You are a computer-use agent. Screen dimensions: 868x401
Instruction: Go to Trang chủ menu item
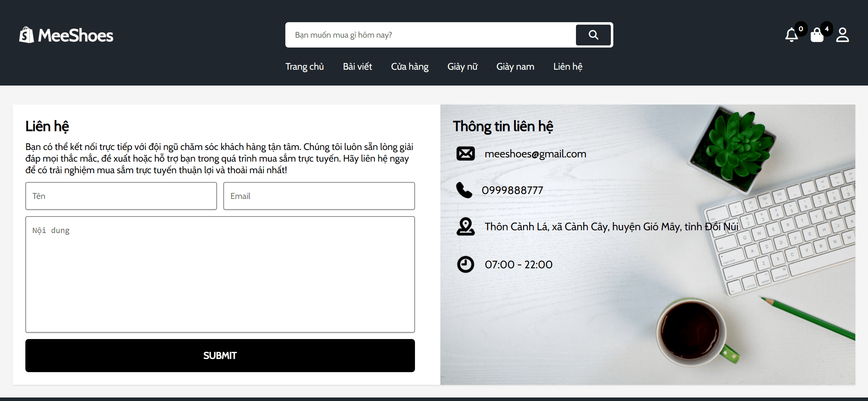304,67
